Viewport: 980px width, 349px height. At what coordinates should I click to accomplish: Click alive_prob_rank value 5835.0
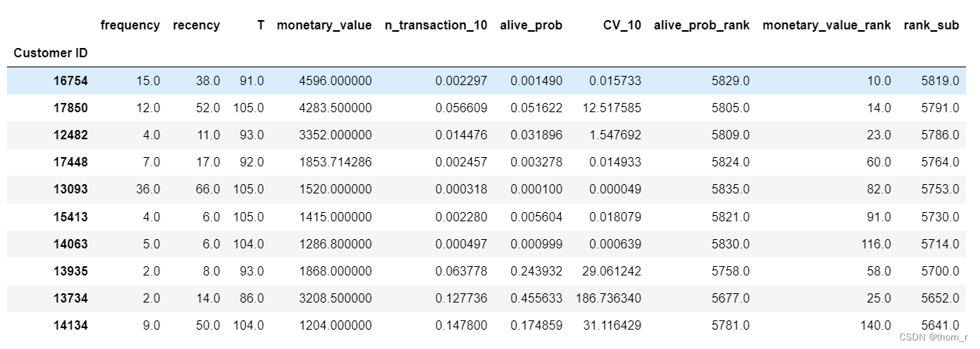pos(730,190)
